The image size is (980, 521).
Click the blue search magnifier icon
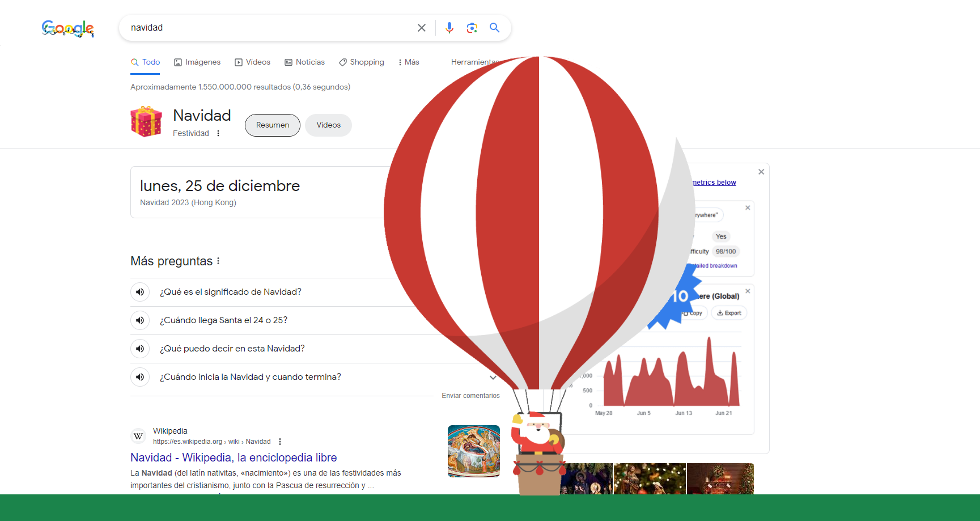(x=495, y=28)
